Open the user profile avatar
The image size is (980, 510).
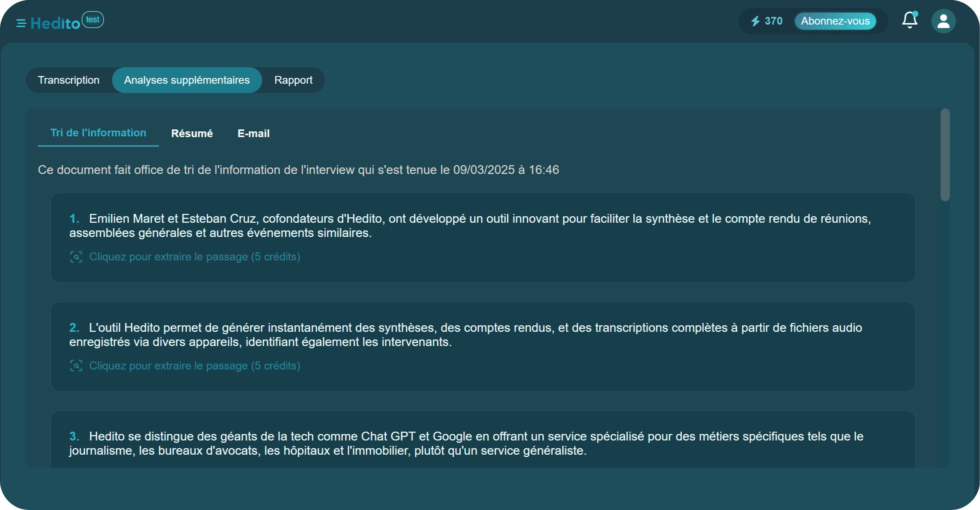click(x=943, y=21)
